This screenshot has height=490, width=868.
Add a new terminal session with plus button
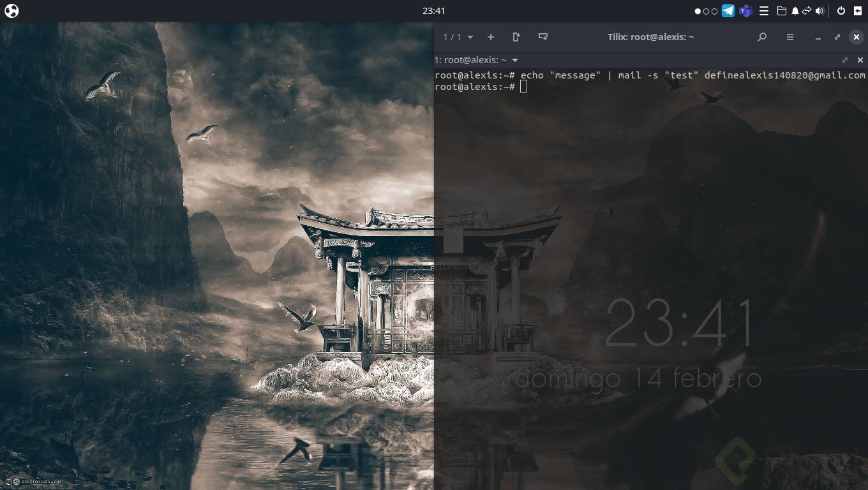[x=491, y=37]
